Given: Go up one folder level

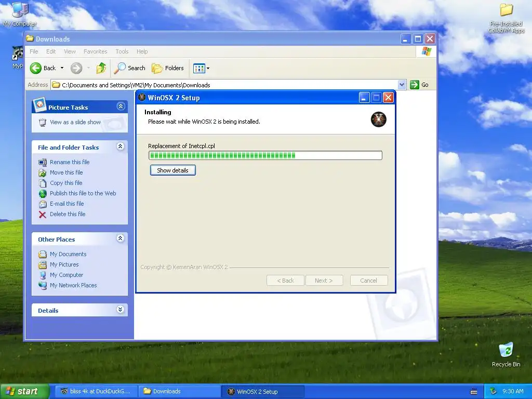Looking at the screenshot, I should click(101, 68).
